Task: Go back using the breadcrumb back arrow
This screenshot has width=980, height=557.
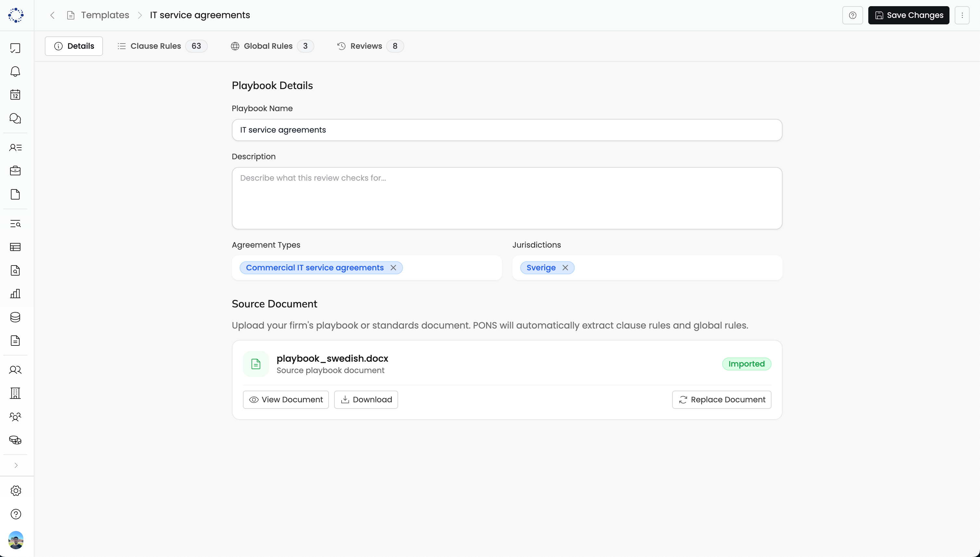Action: [52, 15]
